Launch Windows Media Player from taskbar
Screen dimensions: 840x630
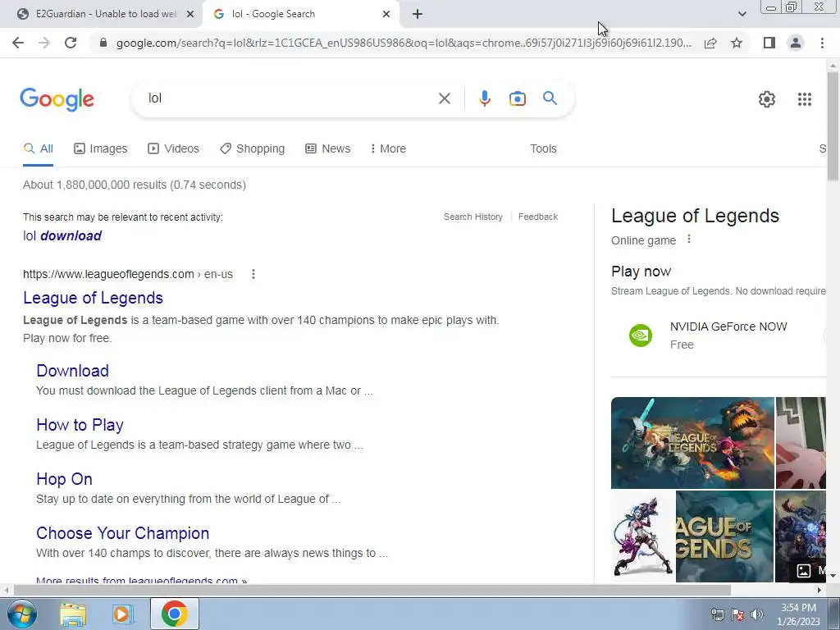123,614
